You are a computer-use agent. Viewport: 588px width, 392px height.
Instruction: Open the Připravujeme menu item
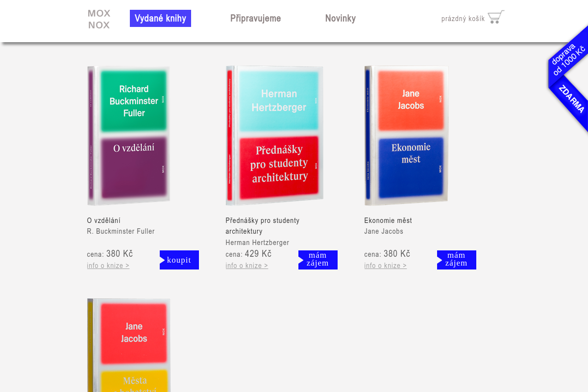[x=256, y=18]
